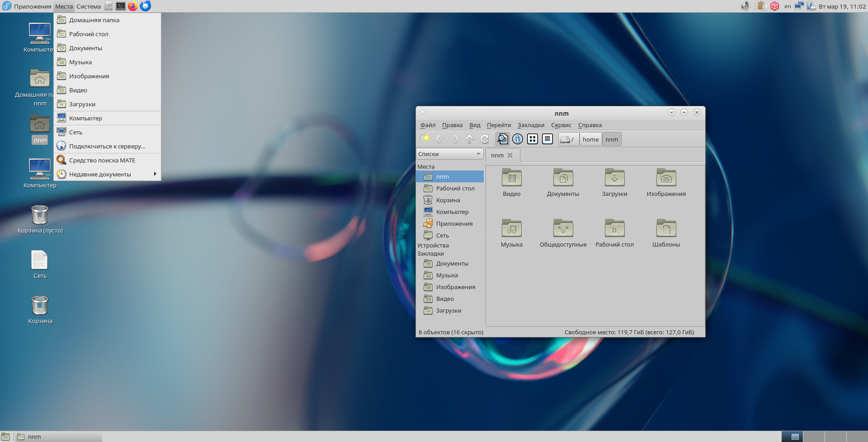Click the search documents toolbar icon

pyautogui.click(x=502, y=139)
